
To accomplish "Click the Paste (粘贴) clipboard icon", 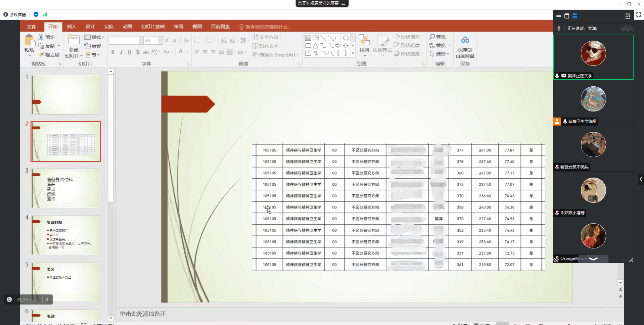I will coord(30,41).
